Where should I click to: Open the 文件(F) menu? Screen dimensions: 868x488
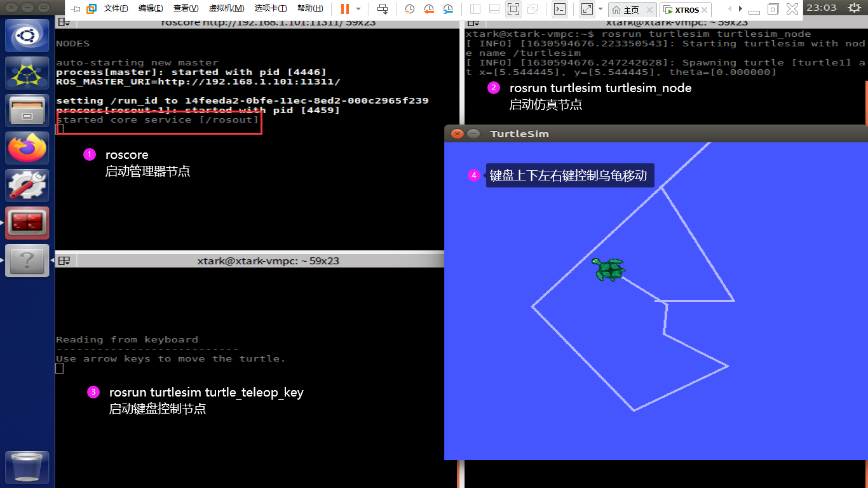(x=116, y=9)
